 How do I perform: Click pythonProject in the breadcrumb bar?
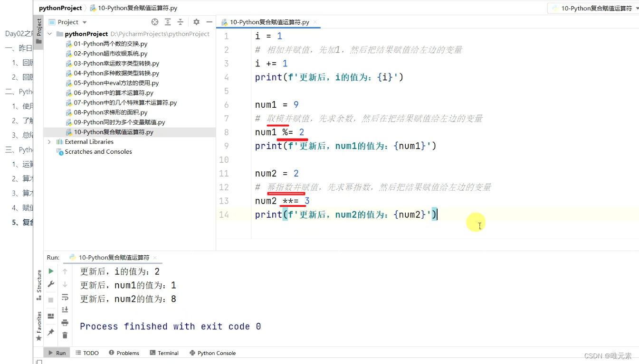point(60,8)
